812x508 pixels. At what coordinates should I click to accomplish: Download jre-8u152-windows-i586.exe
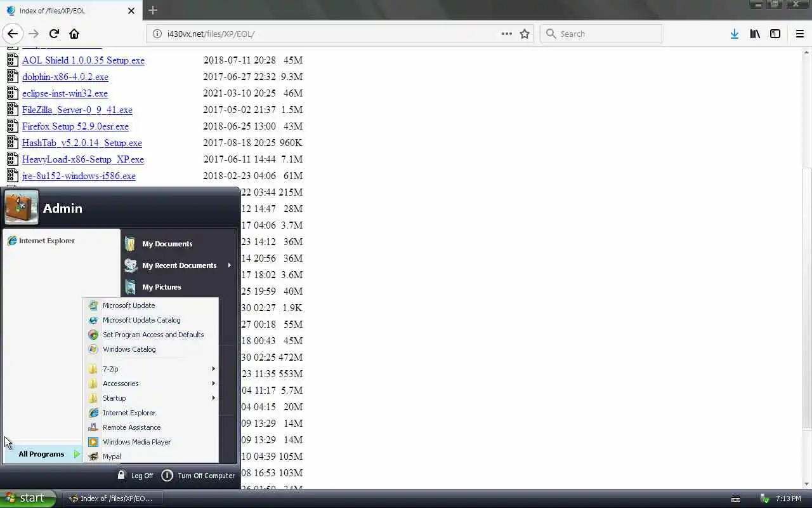(x=79, y=176)
